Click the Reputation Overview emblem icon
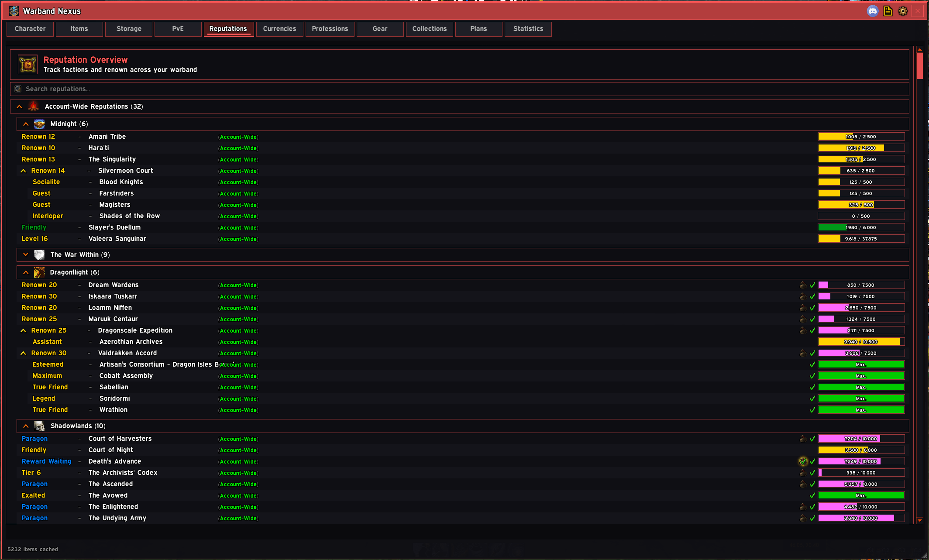Viewport: 929px width, 560px height. tap(28, 65)
